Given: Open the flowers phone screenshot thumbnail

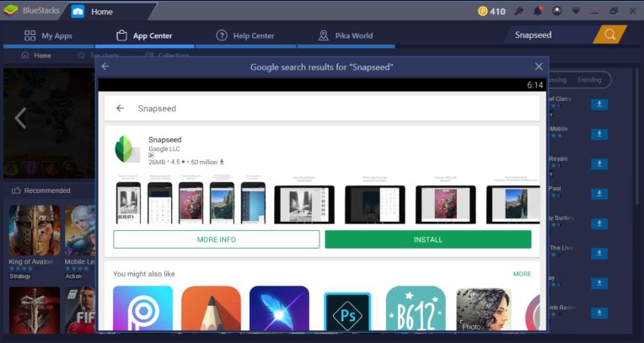Looking at the screenshot, I should pyautogui.click(x=191, y=203).
